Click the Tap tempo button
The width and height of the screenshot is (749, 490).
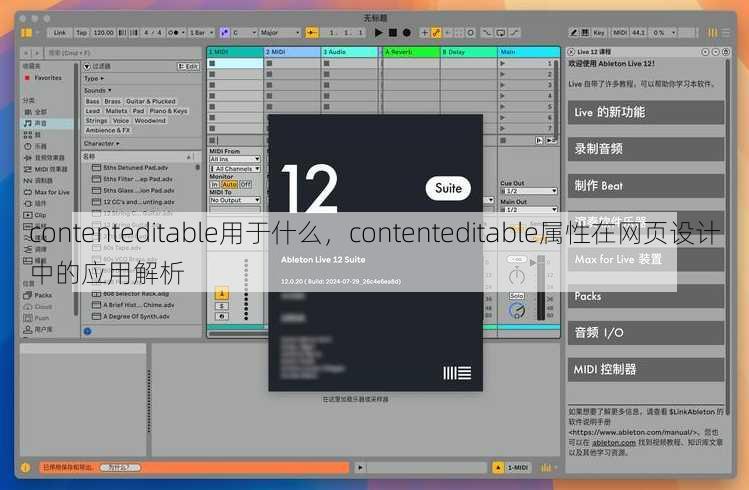point(82,32)
